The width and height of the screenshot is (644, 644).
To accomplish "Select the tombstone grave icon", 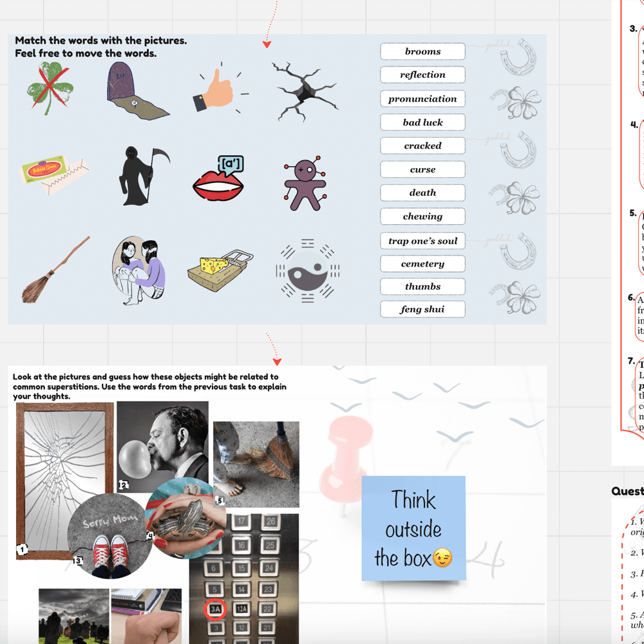I will click(134, 91).
